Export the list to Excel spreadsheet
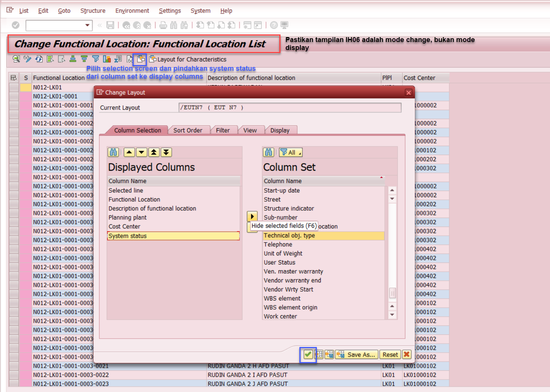This screenshot has height=392, width=550. tap(118, 59)
